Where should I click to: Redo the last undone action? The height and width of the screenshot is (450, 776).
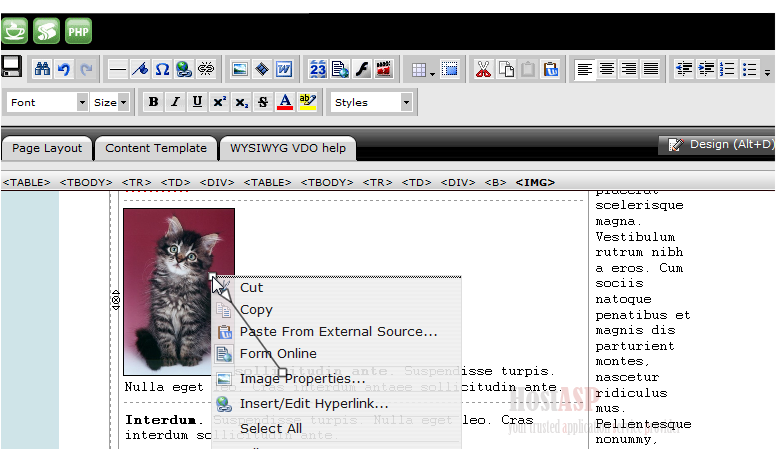click(86, 69)
